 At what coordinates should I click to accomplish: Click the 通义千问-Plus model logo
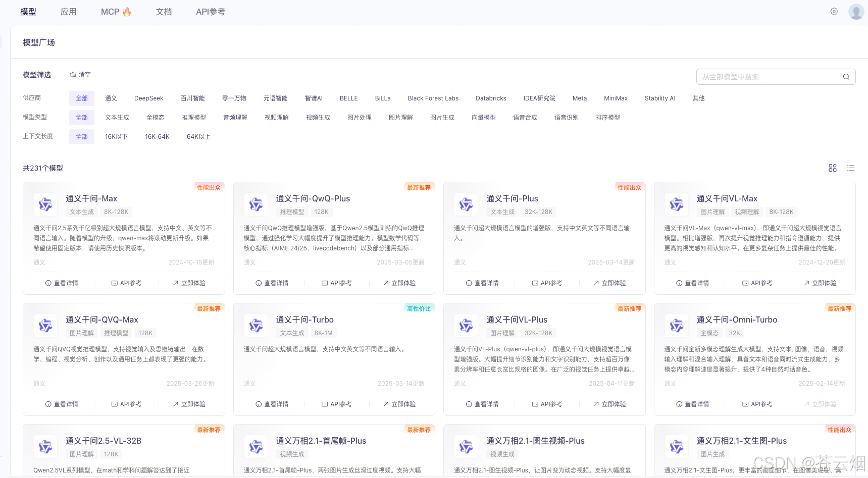point(466,204)
